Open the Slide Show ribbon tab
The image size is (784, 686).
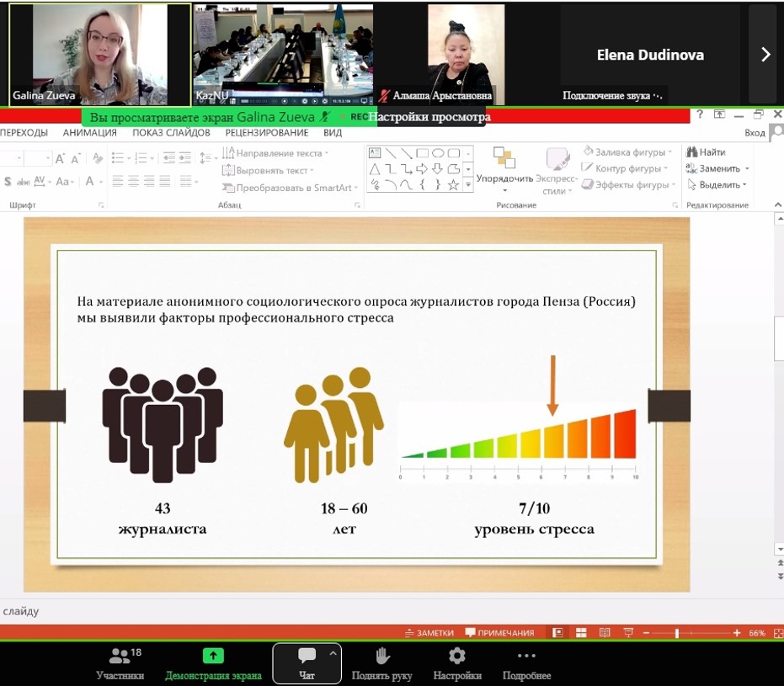(x=171, y=133)
